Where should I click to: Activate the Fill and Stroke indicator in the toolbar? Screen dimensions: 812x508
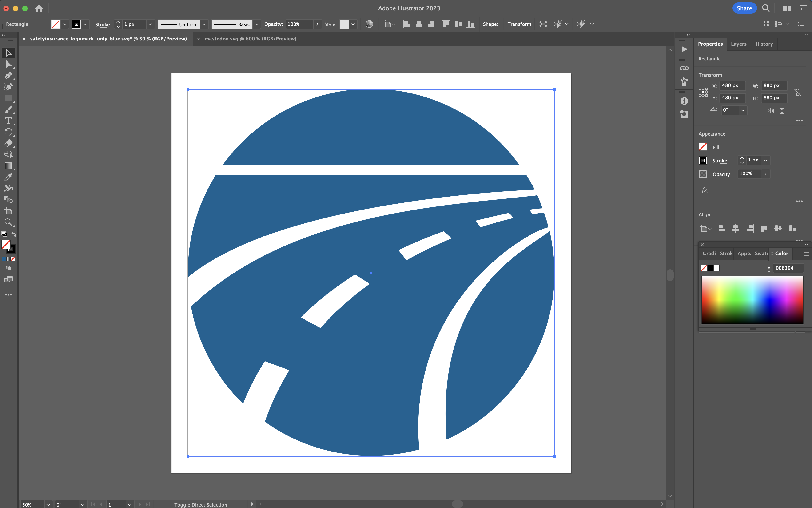tap(8, 246)
